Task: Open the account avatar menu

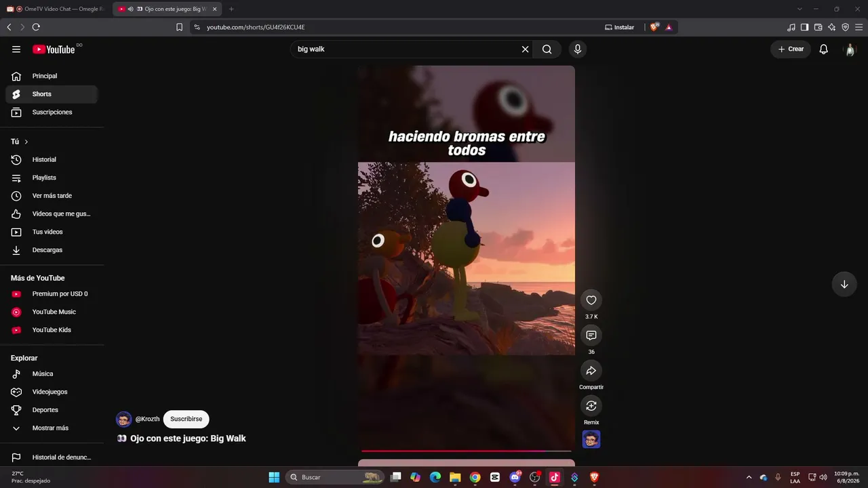Action: pos(850,49)
